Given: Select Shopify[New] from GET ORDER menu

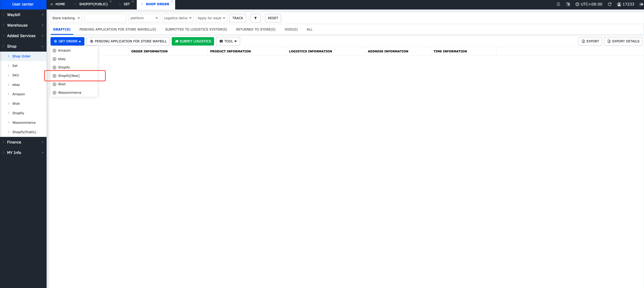Looking at the screenshot, I should click(x=69, y=76).
